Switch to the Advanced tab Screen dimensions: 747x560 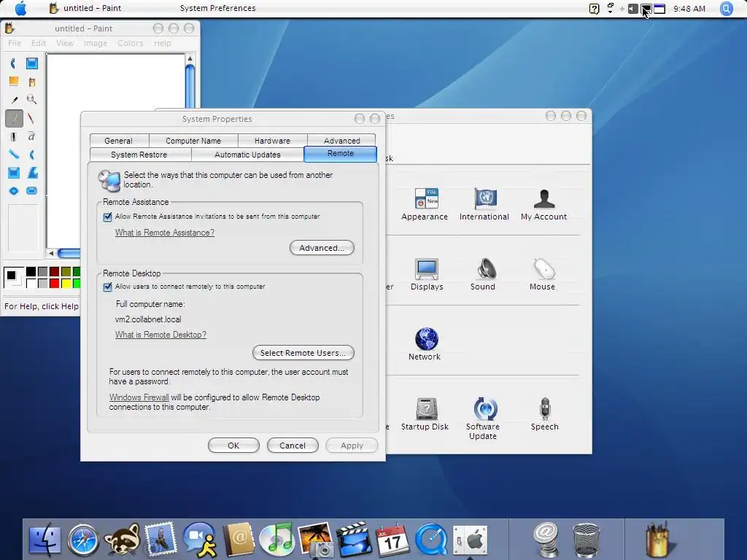click(341, 141)
